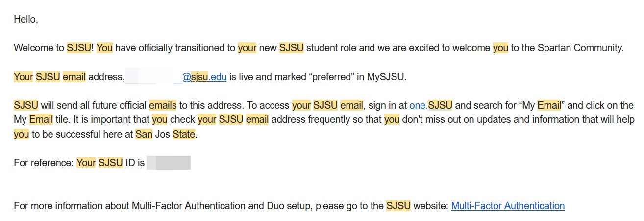The width and height of the screenshot is (644, 221).
Task: Click the highlighted word "emails"
Action: point(163,105)
